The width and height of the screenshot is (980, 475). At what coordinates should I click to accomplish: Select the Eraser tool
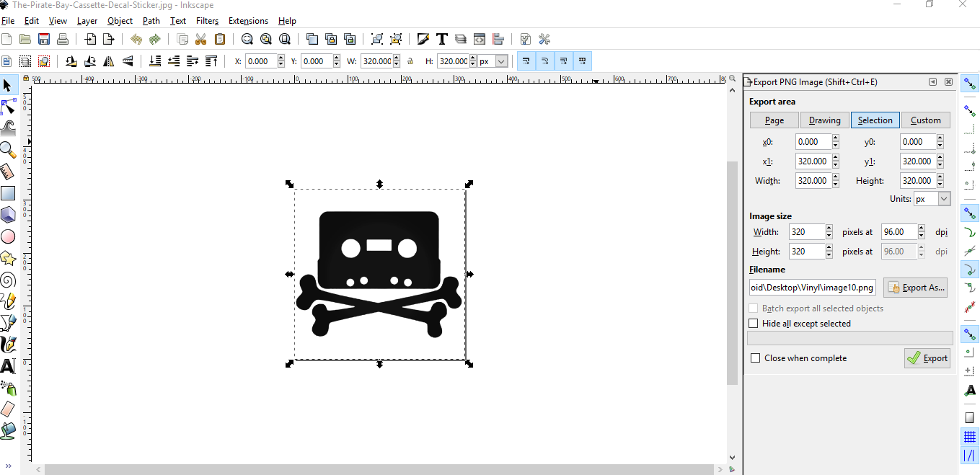click(x=8, y=409)
